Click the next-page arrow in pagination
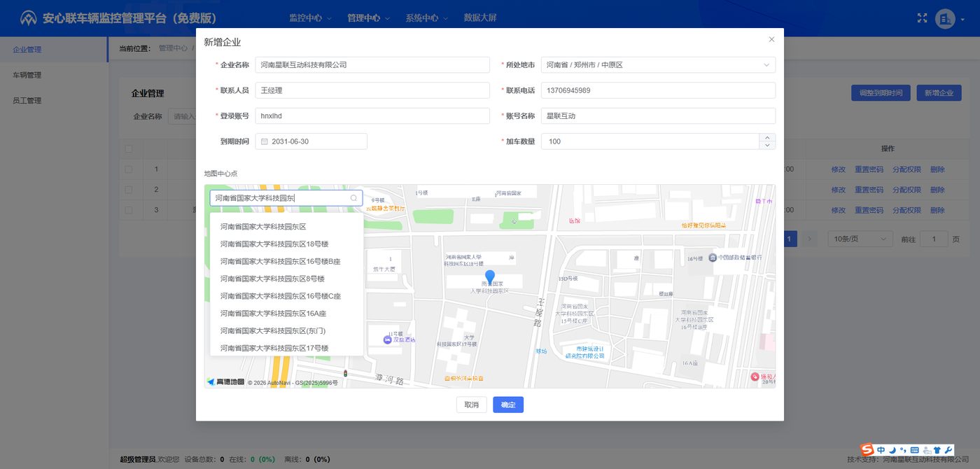The image size is (980, 469). click(809, 239)
